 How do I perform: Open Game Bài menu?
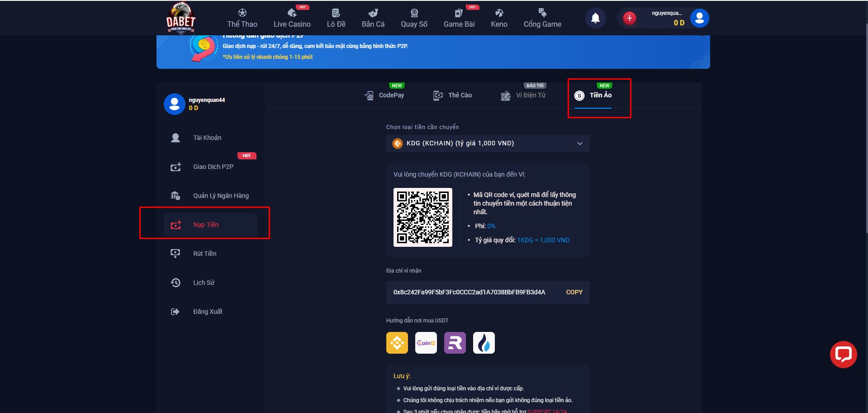(459, 18)
